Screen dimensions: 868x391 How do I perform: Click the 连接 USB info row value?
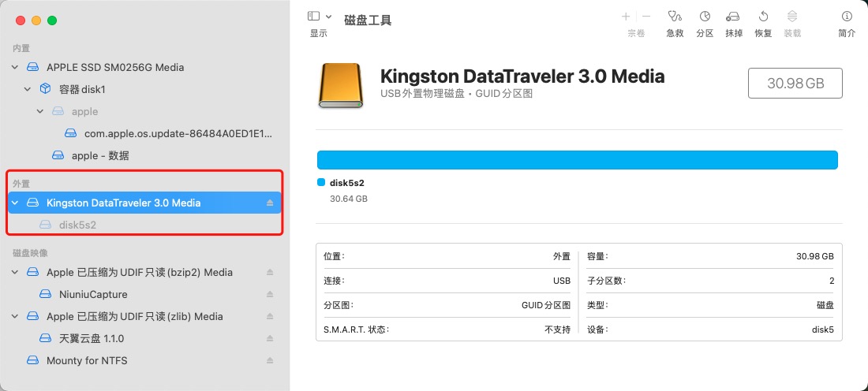(561, 281)
